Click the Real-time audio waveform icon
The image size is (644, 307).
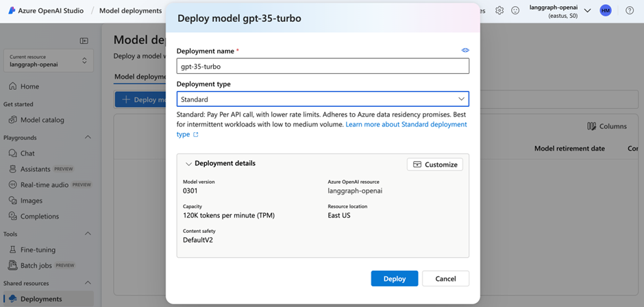(x=13, y=184)
